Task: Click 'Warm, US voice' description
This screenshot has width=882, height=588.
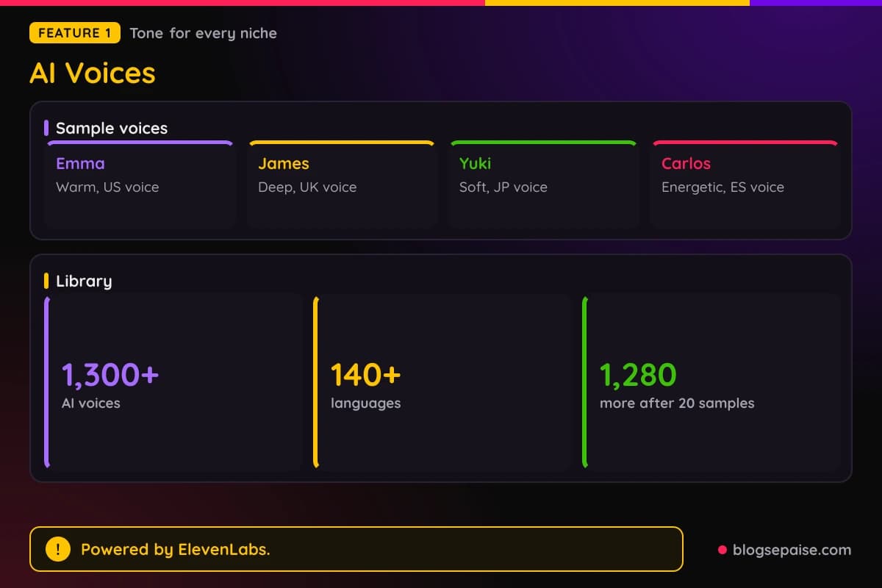Action: [107, 187]
